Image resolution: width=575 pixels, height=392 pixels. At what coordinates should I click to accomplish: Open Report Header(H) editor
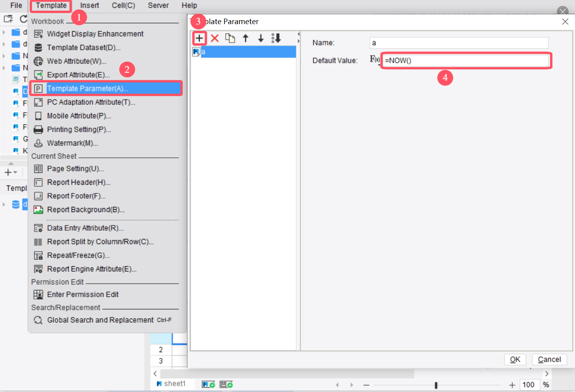[79, 182]
